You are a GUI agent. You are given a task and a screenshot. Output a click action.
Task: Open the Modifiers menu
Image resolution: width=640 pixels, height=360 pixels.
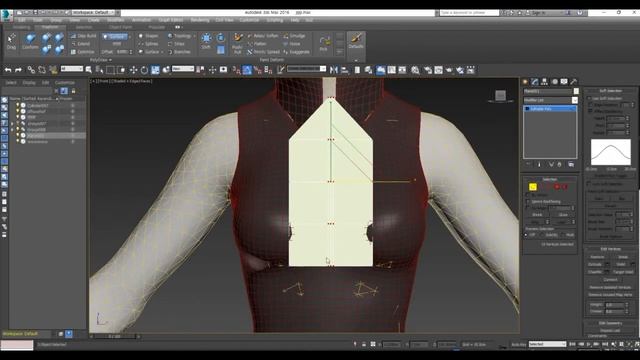coord(116,20)
